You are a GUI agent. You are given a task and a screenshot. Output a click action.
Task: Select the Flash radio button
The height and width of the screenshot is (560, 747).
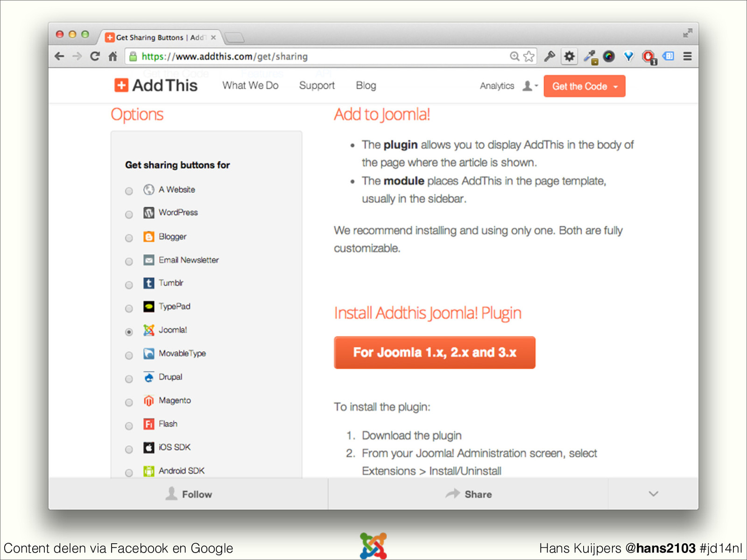[129, 426]
